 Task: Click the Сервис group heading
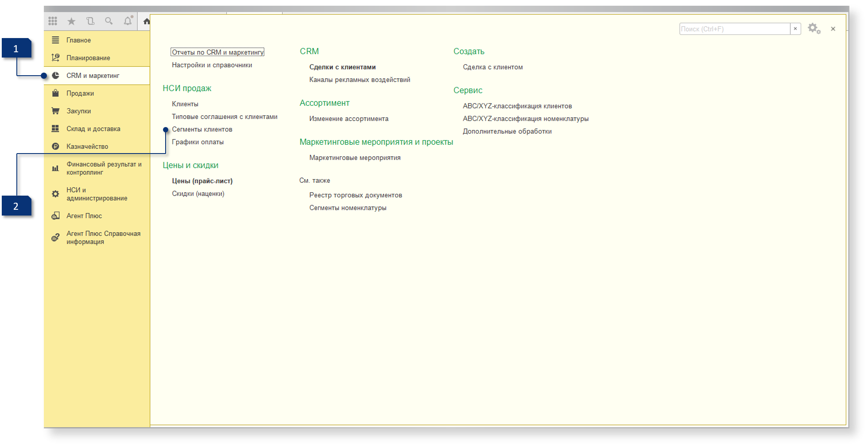point(468,90)
